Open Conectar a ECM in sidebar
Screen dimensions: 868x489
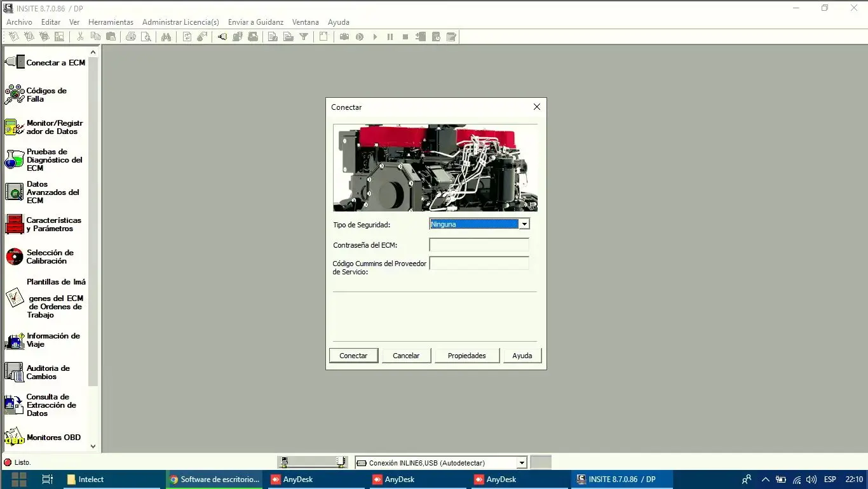[44, 62]
